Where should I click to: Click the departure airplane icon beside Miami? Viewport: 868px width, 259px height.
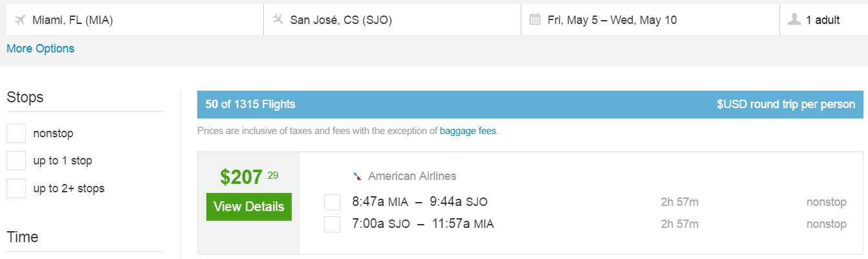[x=19, y=19]
